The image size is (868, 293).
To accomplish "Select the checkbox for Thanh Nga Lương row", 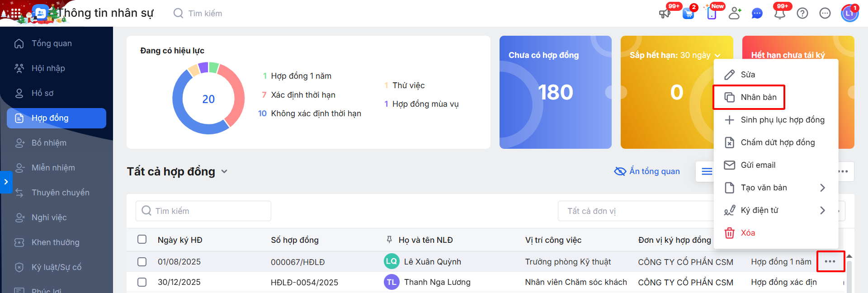I will tap(142, 282).
